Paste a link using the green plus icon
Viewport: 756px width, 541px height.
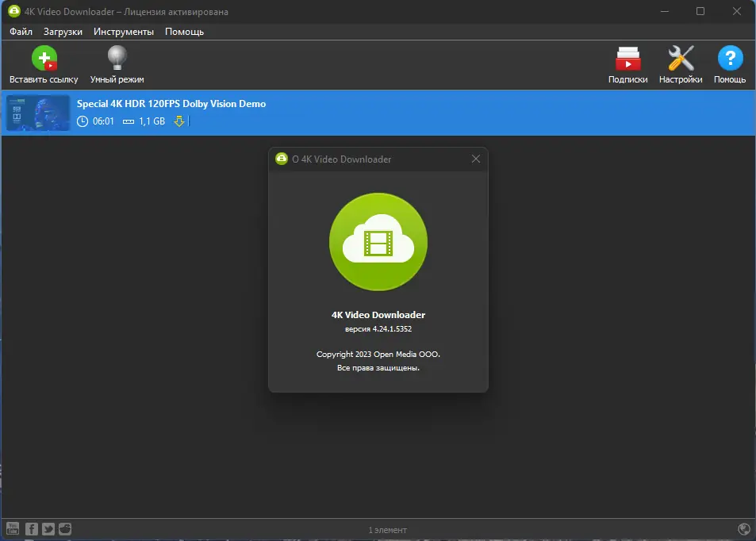(44, 58)
